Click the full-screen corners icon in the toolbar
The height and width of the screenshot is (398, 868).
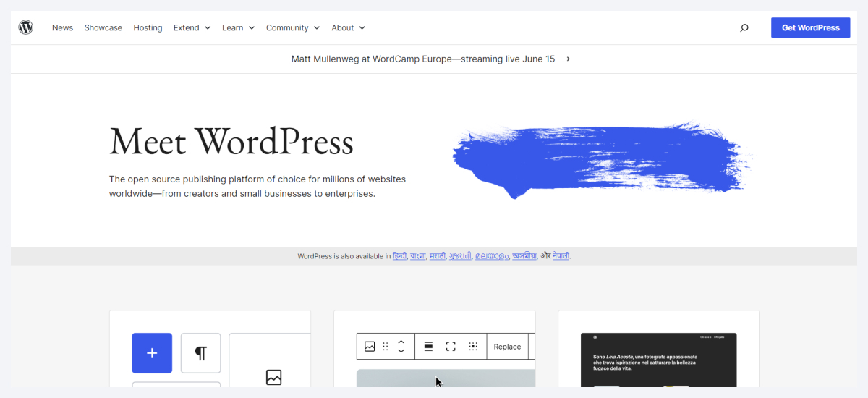tap(451, 347)
